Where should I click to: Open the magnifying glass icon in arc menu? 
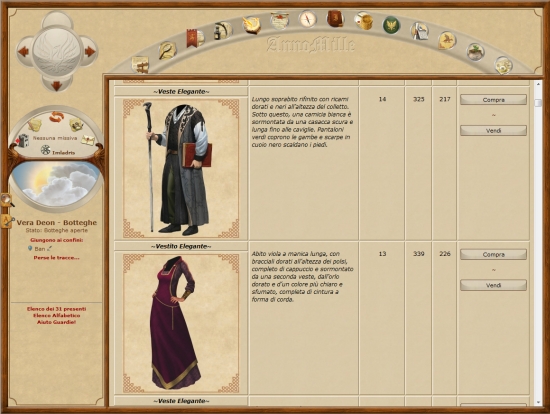tap(167, 51)
